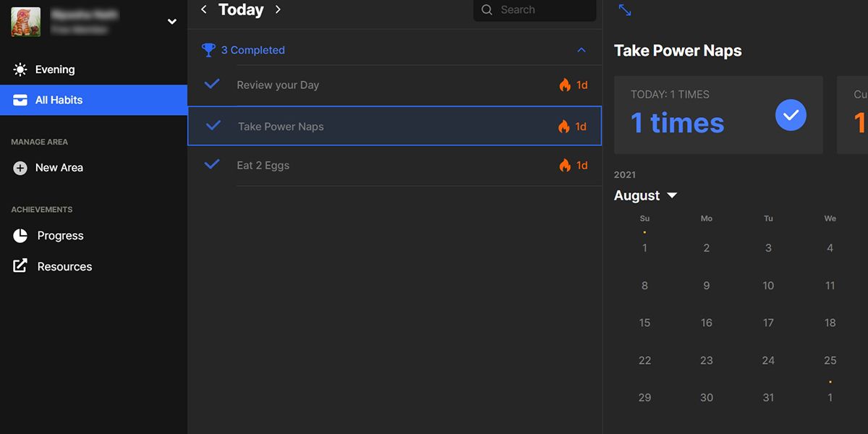The width and height of the screenshot is (868, 434).
Task: Click the expand arrows icon in detail panel
Action: tap(625, 10)
